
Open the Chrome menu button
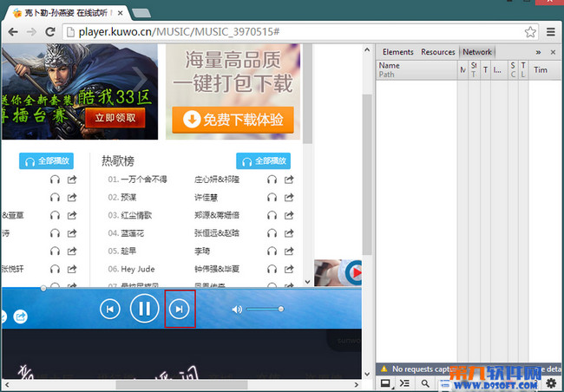click(x=551, y=32)
